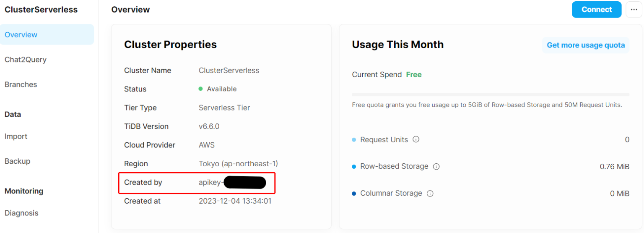
Task: Click the ClusterServerless sidebar title
Action: tap(41, 10)
